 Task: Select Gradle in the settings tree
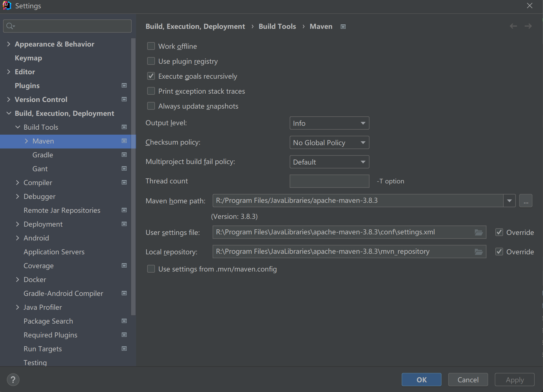click(43, 155)
